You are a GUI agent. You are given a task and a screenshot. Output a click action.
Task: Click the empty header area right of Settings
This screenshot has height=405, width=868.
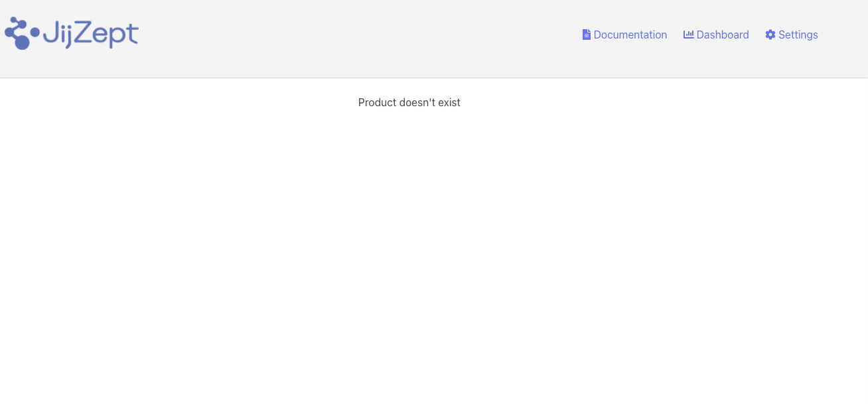click(x=844, y=39)
